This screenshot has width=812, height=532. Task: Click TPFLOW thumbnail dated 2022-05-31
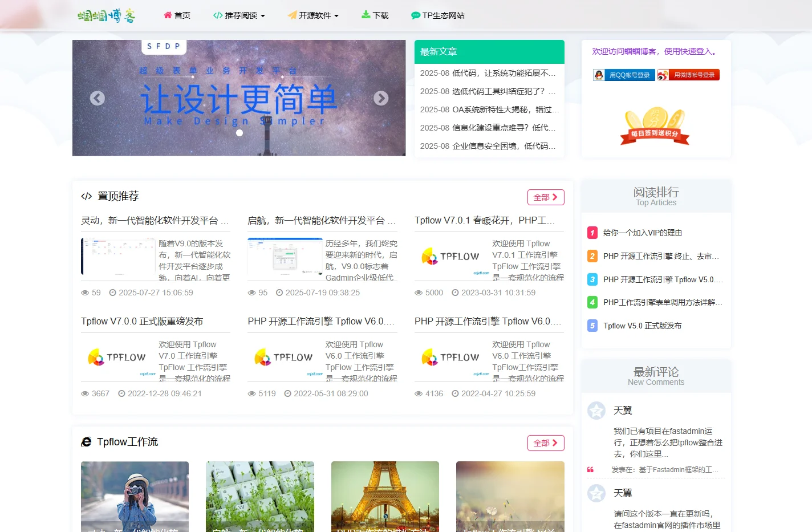(x=285, y=358)
